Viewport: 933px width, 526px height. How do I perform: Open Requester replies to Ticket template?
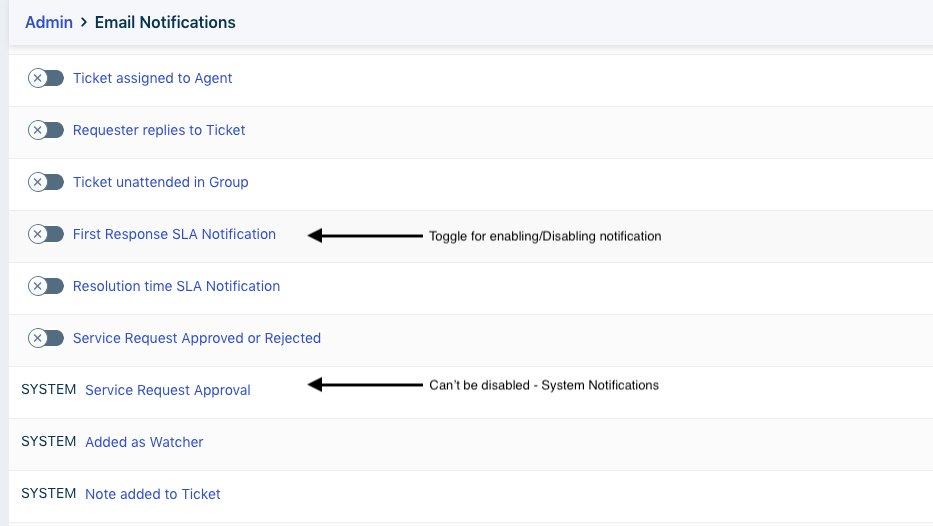[x=159, y=130]
